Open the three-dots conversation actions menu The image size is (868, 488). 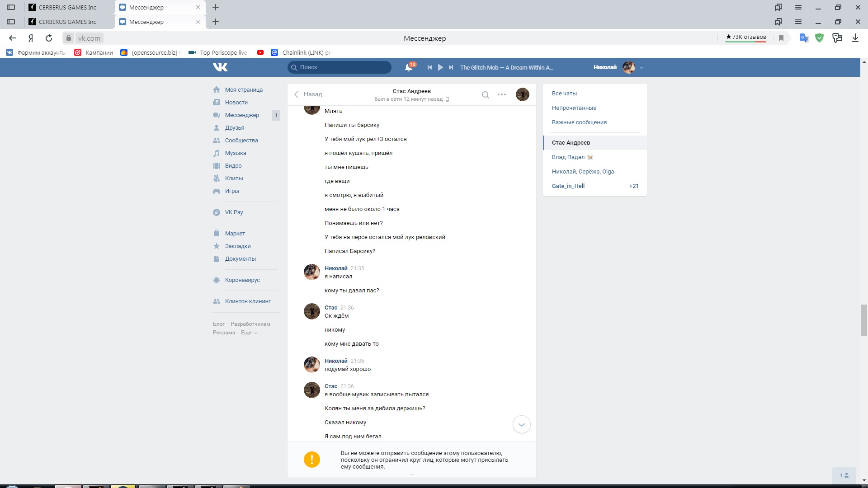502,94
